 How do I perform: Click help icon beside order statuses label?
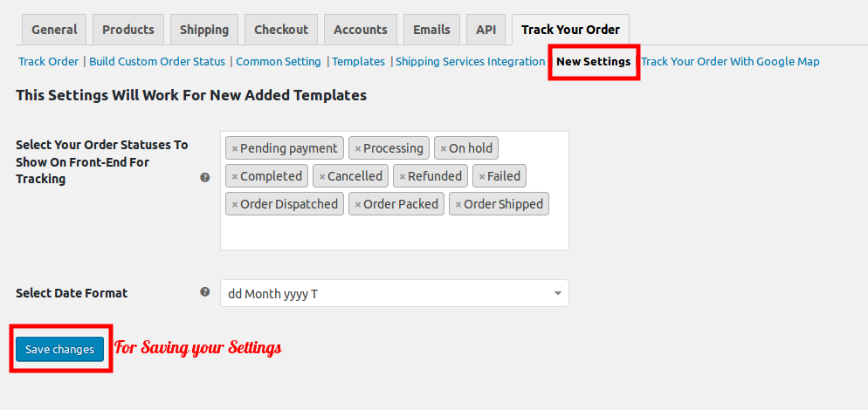[205, 178]
